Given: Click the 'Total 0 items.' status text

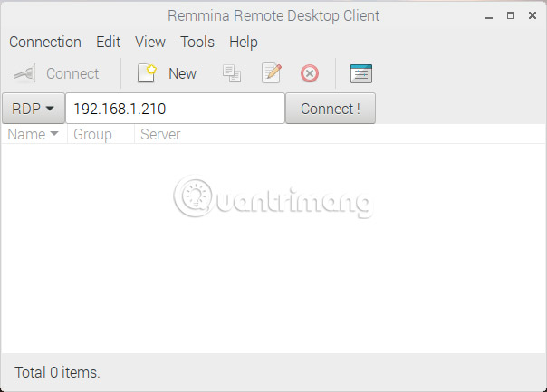Looking at the screenshot, I should (57, 372).
